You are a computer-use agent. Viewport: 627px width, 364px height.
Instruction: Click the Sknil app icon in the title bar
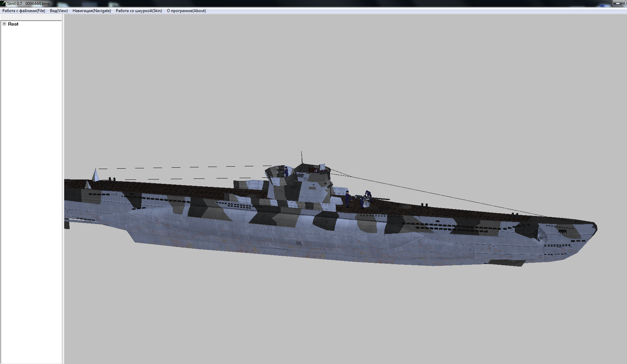[2, 3]
